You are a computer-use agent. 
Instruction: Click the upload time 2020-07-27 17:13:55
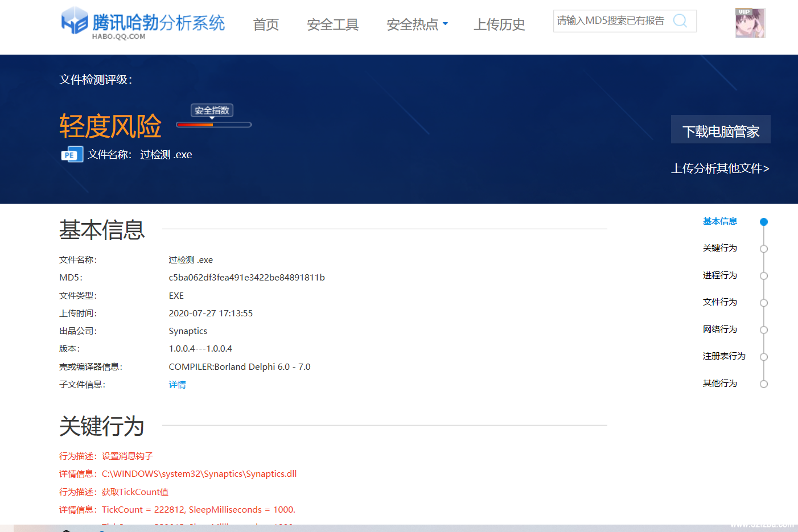[211, 314]
